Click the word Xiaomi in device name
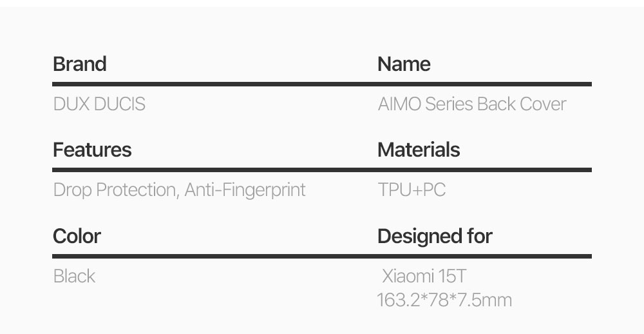Image resolution: width=644 pixels, height=334 pixels. coord(408,277)
